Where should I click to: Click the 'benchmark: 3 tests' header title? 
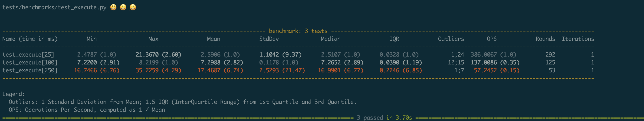click(x=298, y=31)
